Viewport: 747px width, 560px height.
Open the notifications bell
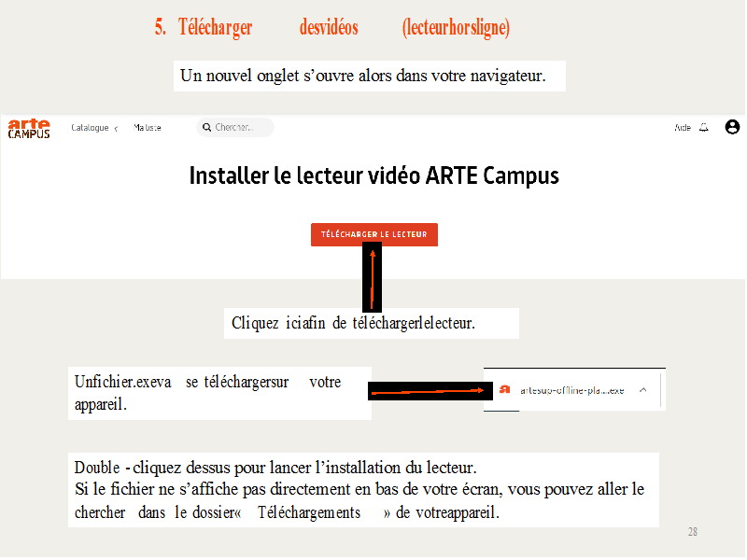pyautogui.click(x=704, y=128)
